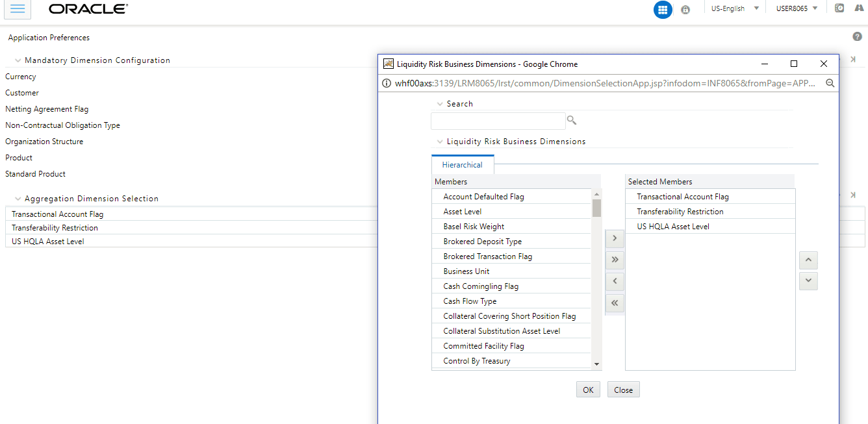Image resolution: width=868 pixels, height=424 pixels.
Task: Open the hamburger navigation menu
Action: 18,8
